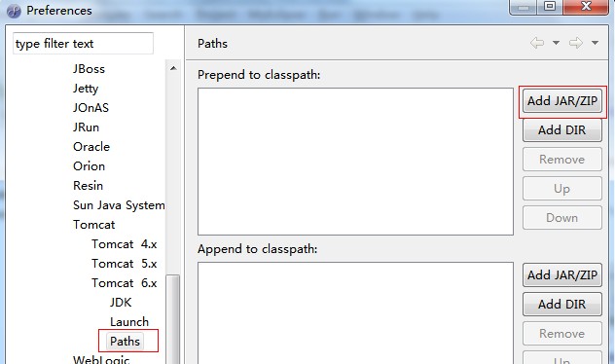
Task: Open the back history dropdown arrow
Action: click(x=556, y=43)
